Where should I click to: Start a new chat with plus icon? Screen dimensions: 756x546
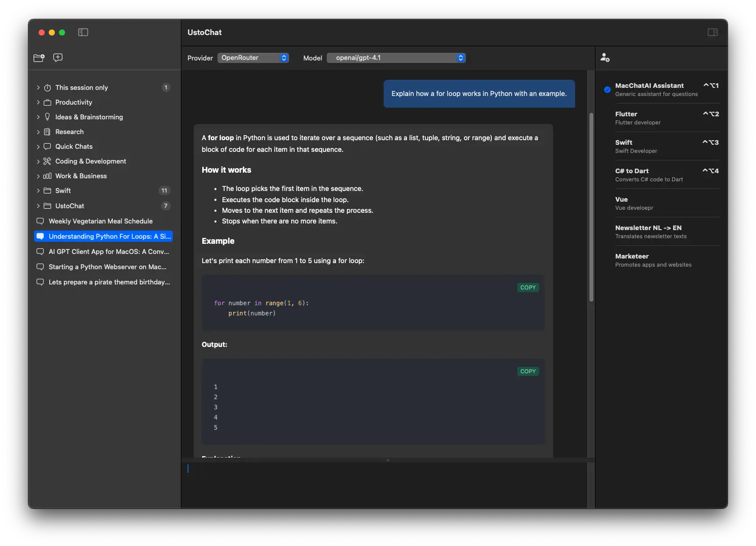coord(58,58)
